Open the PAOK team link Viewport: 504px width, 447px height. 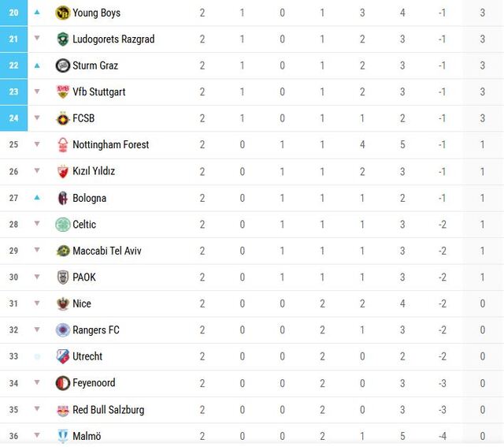[x=84, y=278]
